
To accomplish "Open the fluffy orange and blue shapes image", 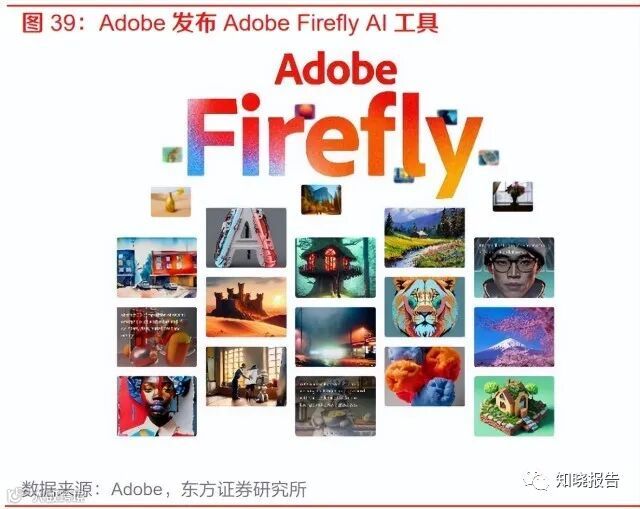I will 424,376.
